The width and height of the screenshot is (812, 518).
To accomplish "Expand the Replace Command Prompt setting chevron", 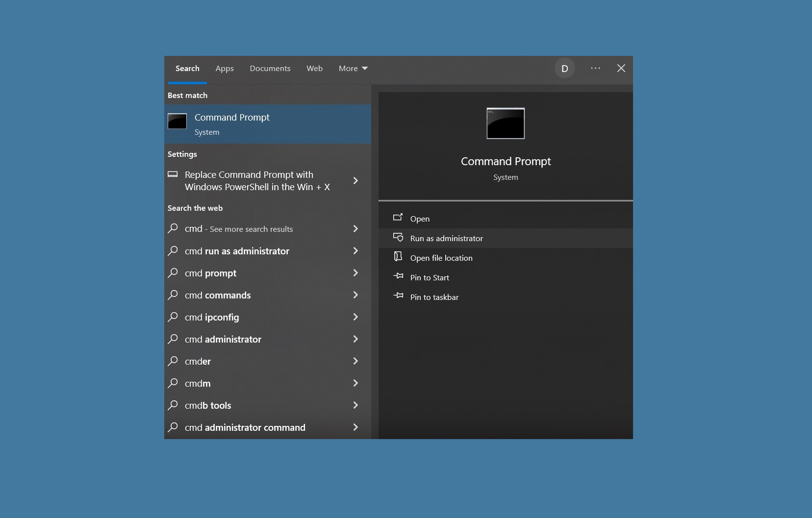I will tap(355, 180).
